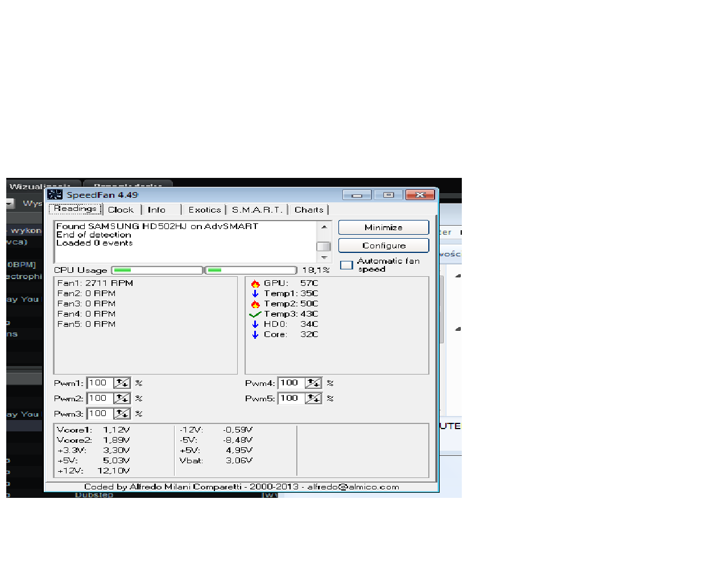Click the '+12V: 12,10V' voltage reading
The image size is (728, 582).
coord(93,471)
